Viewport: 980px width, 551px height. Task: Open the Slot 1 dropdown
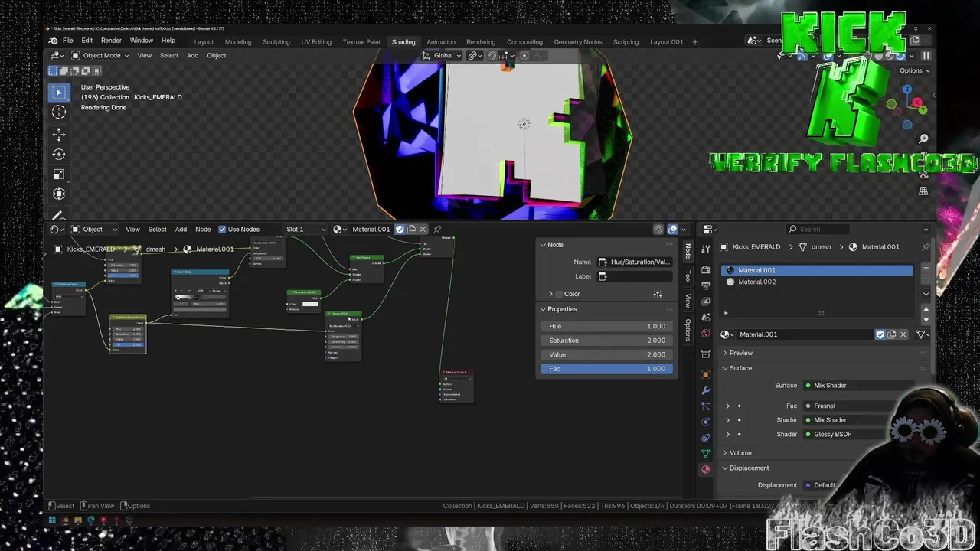(305, 229)
